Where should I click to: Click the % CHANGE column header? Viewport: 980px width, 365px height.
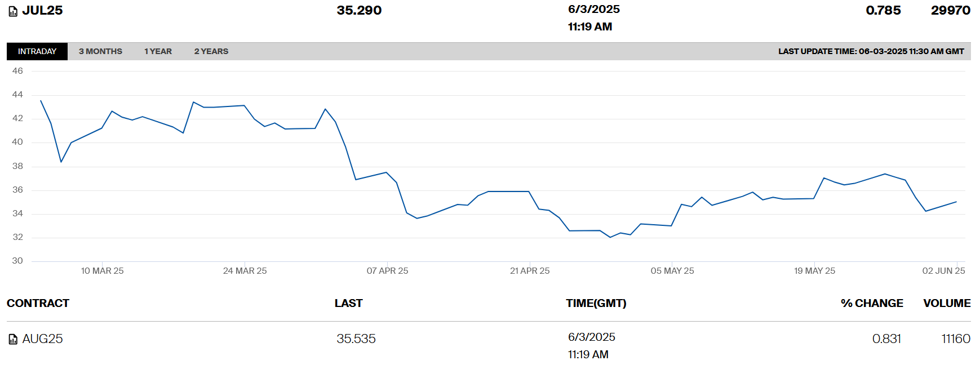coord(871,303)
